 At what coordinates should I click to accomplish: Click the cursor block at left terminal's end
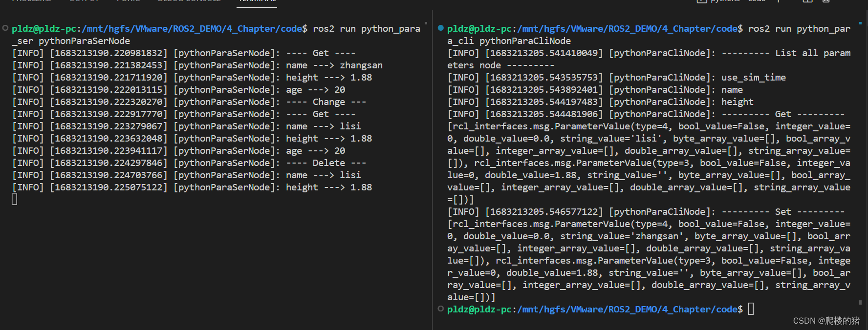point(15,199)
